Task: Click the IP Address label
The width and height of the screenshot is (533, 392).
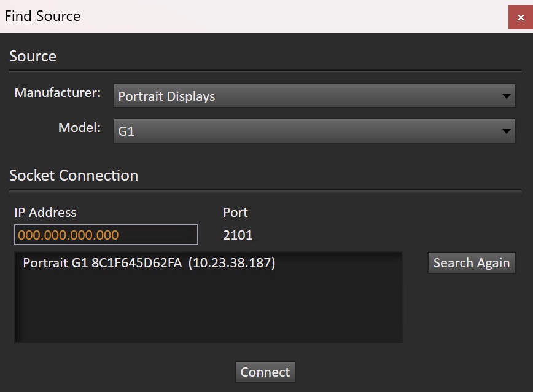Action: click(x=45, y=213)
